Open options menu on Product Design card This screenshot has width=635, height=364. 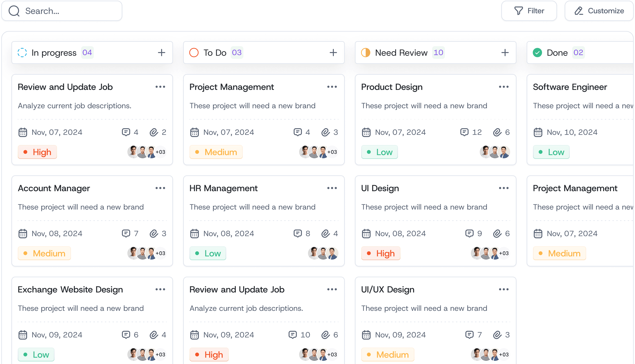[x=504, y=87]
